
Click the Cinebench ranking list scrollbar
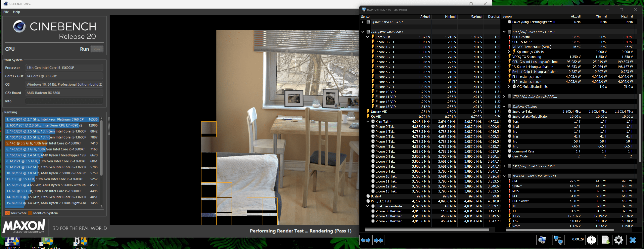(101, 148)
